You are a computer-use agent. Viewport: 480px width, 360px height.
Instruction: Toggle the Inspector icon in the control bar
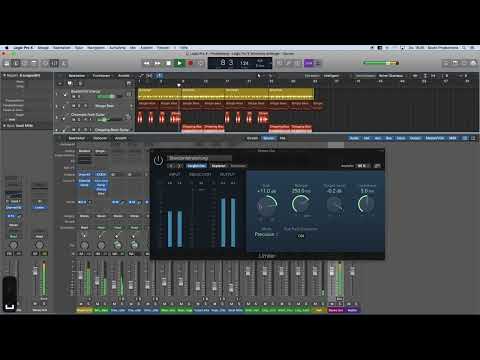click(x=16, y=63)
